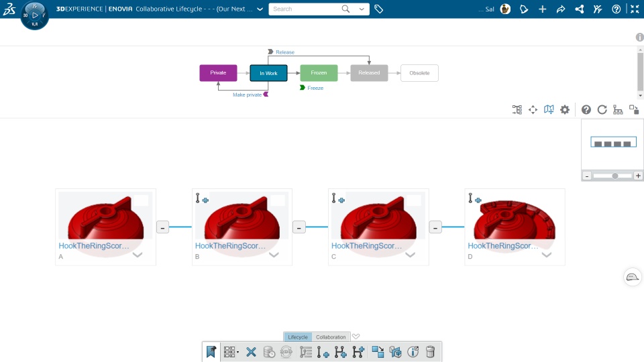Select the Frozen lifecycle state
644x362 pixels.
pyautogui.click(x=319, y=72)
